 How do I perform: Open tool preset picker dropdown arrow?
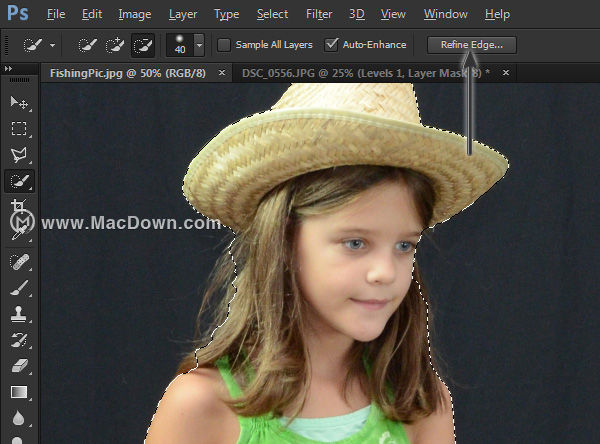click(52, 45)
